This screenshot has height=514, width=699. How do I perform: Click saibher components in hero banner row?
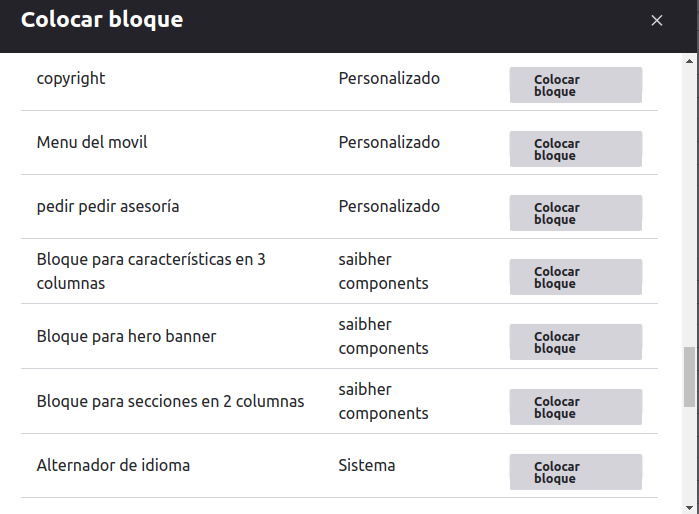coord(383,336)
